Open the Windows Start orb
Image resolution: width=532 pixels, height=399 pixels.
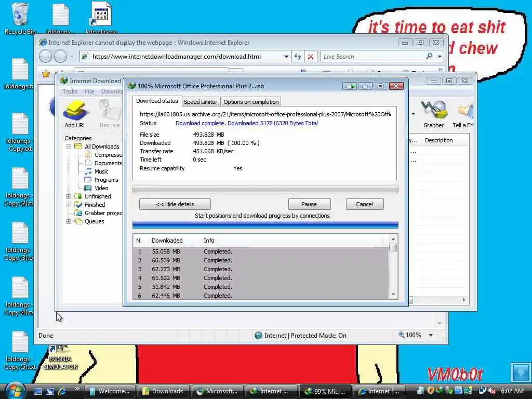click(x=15, y=391)
